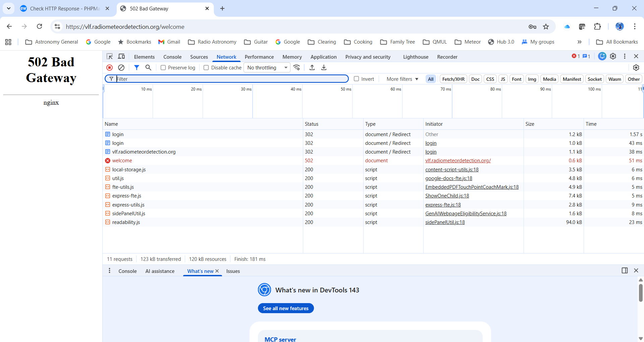Open network conditions wifi icon
Viewport: 644px width, 342px height.
tap(297, 68)
